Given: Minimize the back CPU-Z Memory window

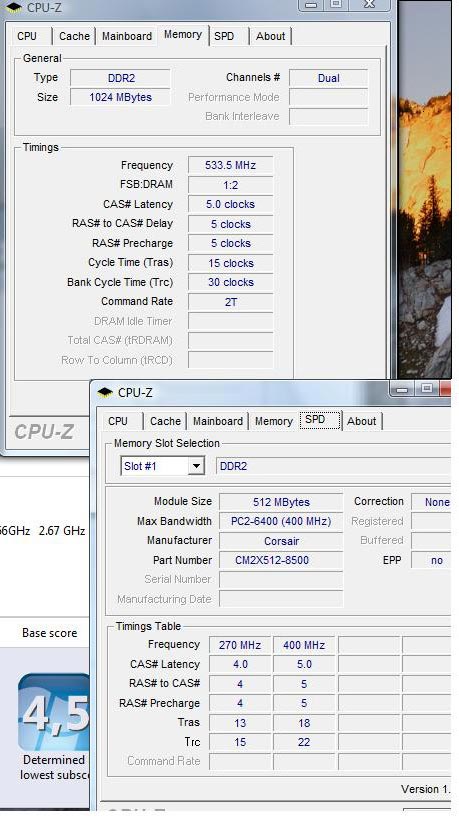Looking at the screenshot, I should click(x=311, y=5).
